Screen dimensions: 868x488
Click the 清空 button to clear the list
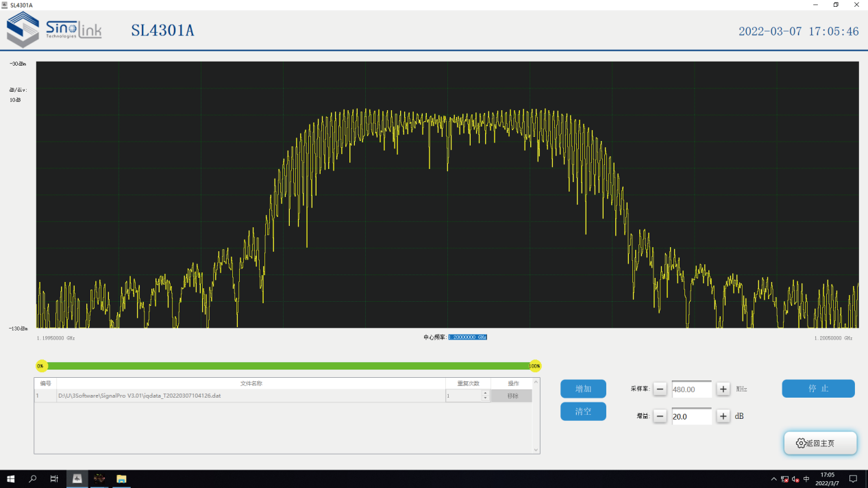[583, 411]
